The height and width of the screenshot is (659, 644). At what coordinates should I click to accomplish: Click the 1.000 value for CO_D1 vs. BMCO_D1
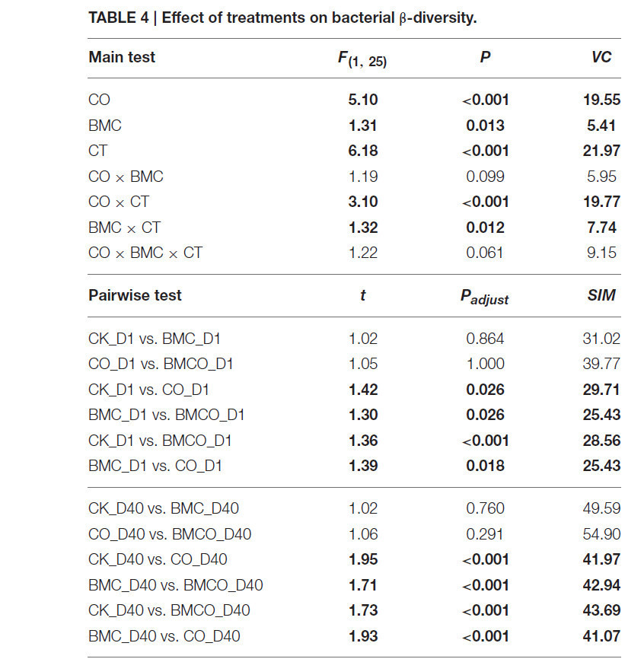pos(485,364)
